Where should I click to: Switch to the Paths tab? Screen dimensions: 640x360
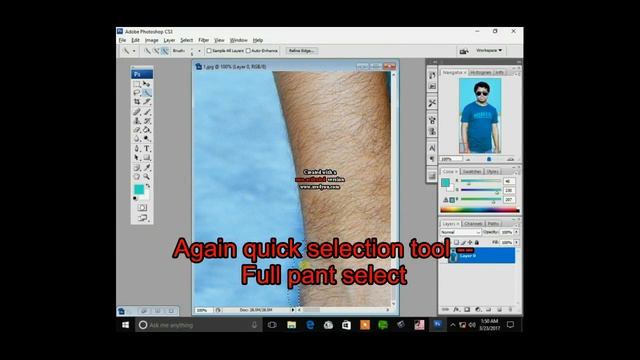tap(493, 224)
